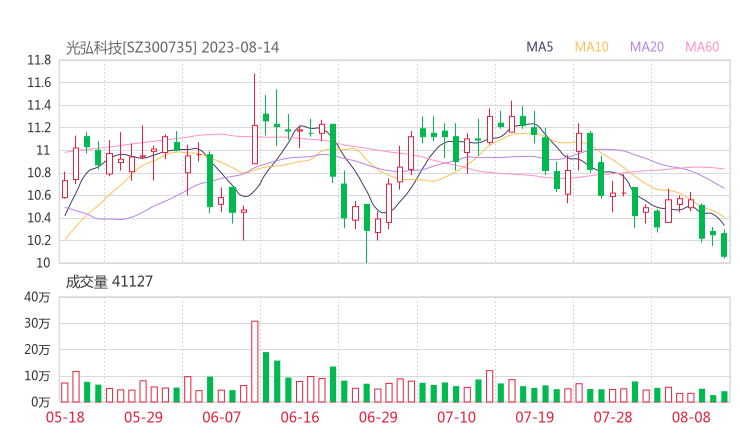This screenshot has height=440, width=740.
Task: Click the 05-18 date label
Action: tap(65, 417)
